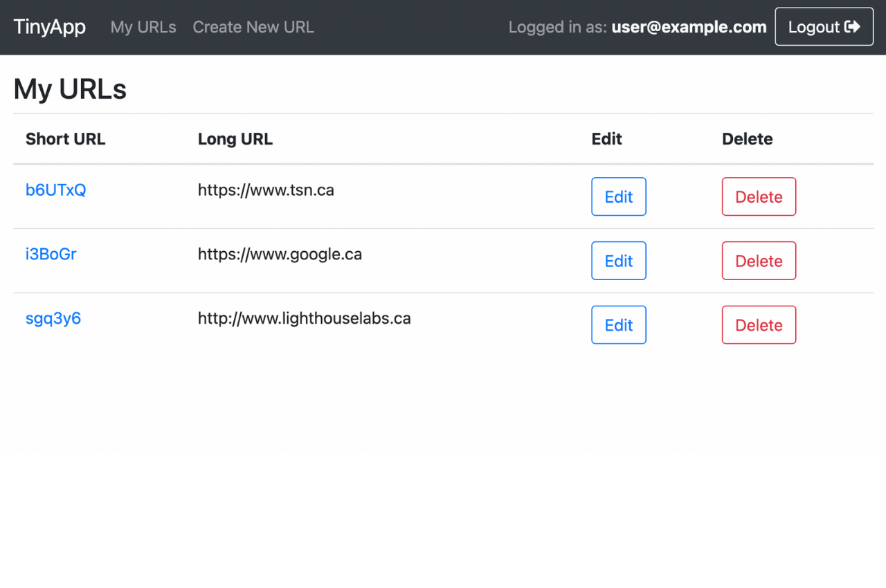Click the https://www.tsn.ca long URL text
This screenshot has height=588, width=886.
point(266,190)
